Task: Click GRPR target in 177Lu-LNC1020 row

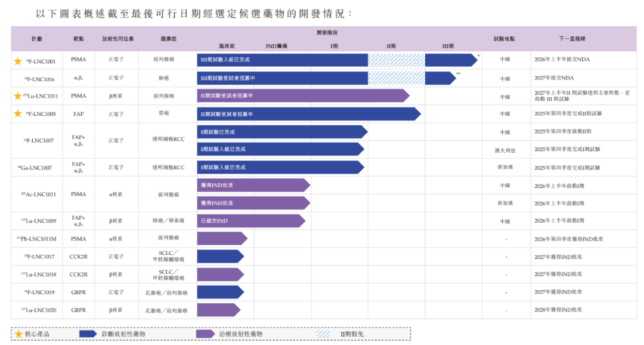Action: pos(79,310)
